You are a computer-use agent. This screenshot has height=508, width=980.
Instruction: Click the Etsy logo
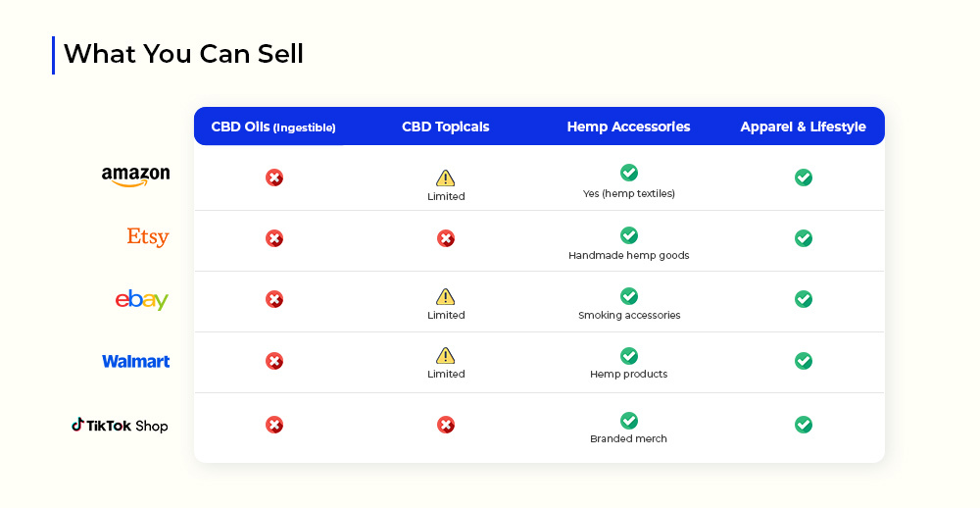(148, 237)
